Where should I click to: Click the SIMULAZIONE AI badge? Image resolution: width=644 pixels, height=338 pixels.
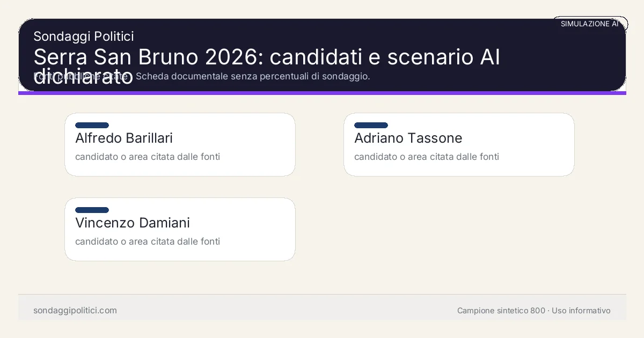pos(589,24)
